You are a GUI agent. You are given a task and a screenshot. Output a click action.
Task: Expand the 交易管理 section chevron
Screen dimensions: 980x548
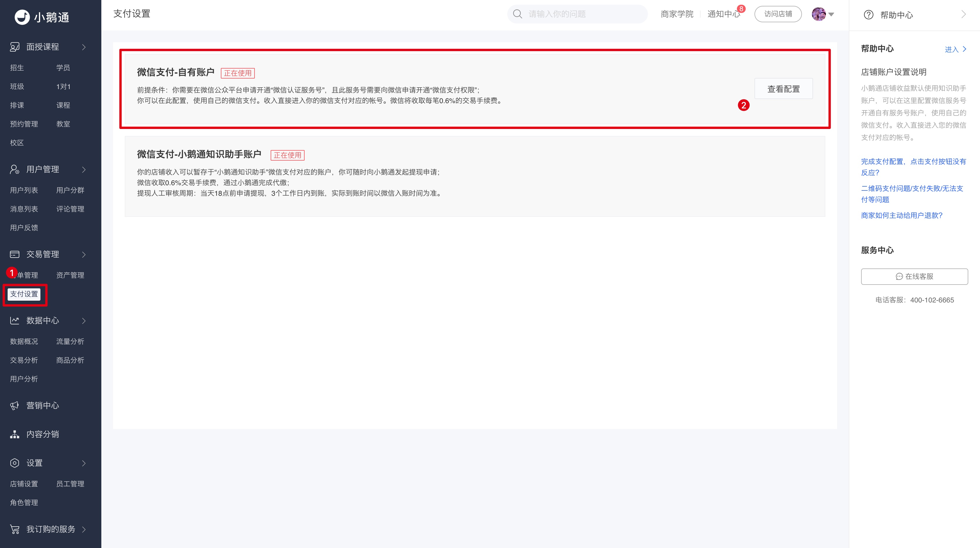click(x=84, y=255)
